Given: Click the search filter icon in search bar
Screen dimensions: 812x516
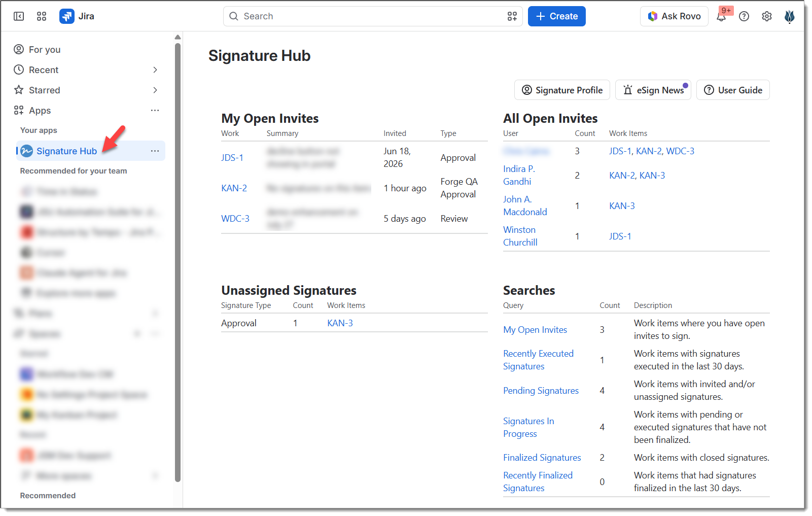Looking at the screenshot, I should click(x=512, y=16).
